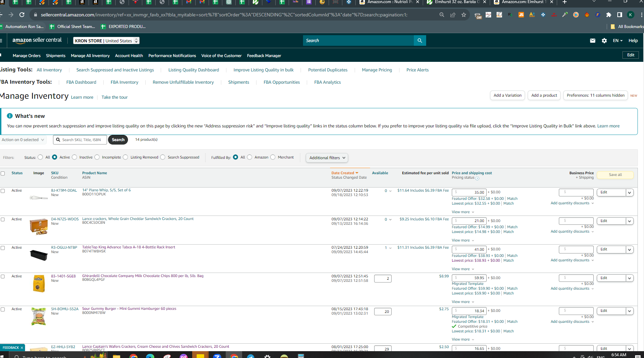Open the Chrome profile K avatar

631,15
